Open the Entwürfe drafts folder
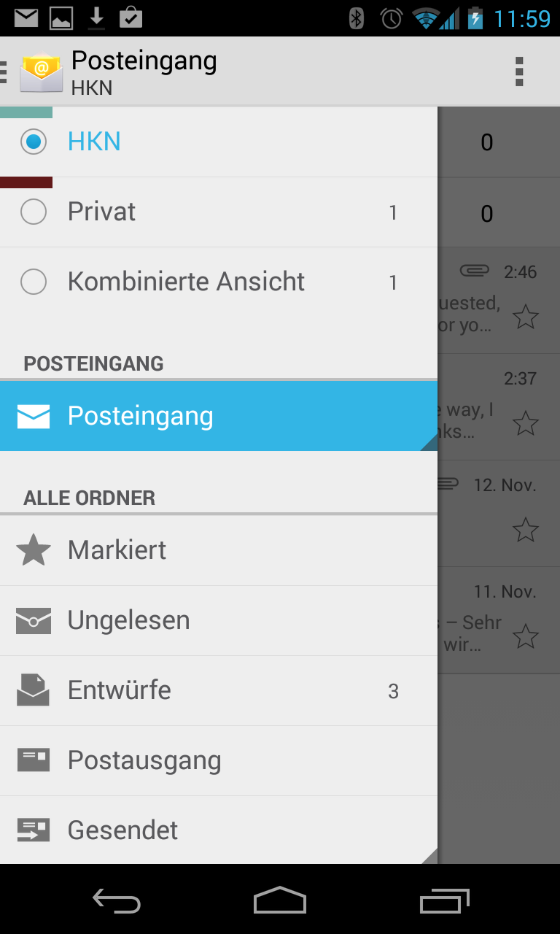The width and height of the screenshot is (560, 934). pyautogui.click(x=120, y=690)
